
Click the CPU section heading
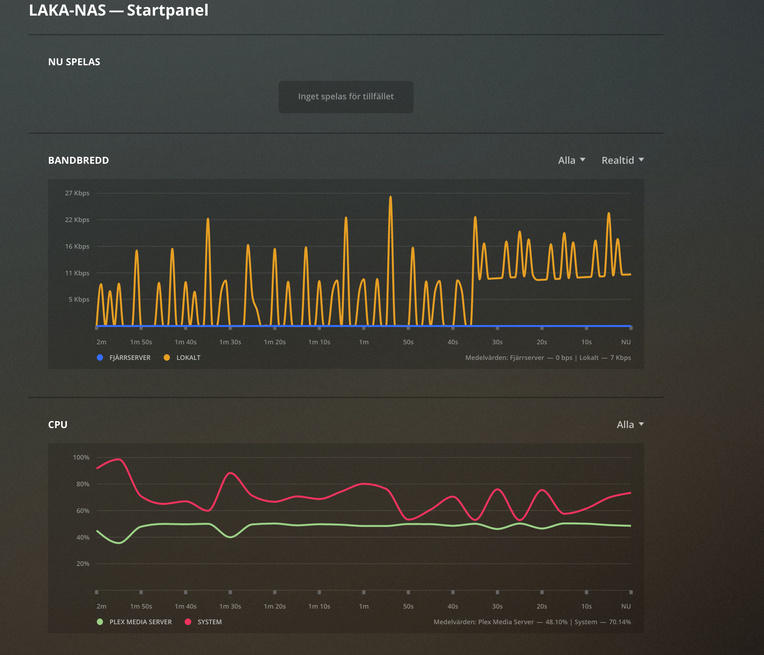pos(57,424)
